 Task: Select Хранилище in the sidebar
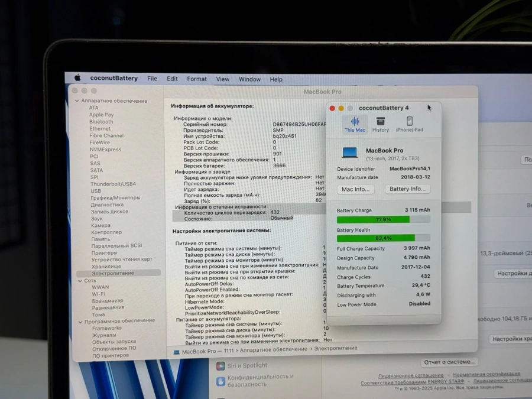tap(106, 267)
